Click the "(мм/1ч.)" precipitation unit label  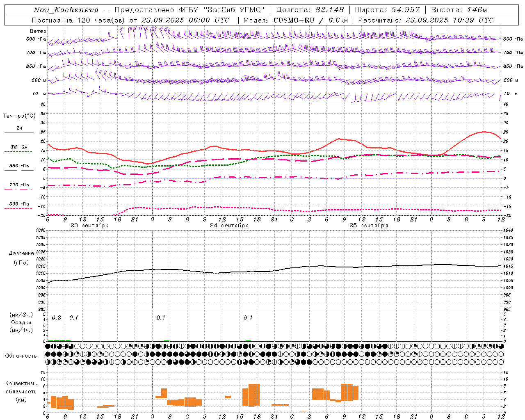[x=21, y=330]
